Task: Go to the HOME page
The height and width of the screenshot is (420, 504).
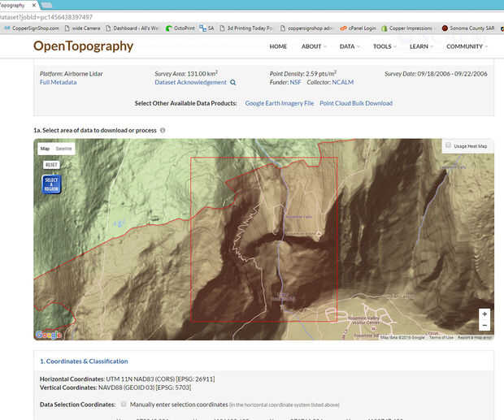Action: pyautogui.click(x=278, y=46)
